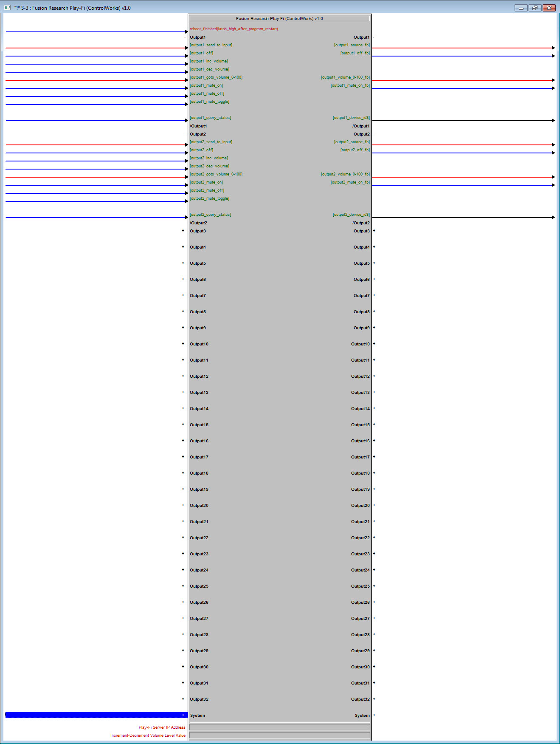Expand Output12 on the right output side
This screenshot has height=744, width=560.
[x=374, y=376]
